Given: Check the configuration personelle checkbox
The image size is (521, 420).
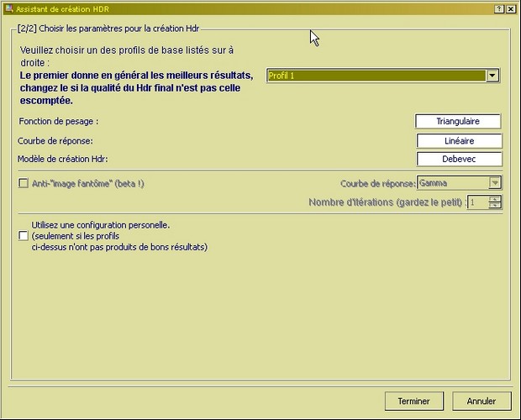Looking at the screenshot, I should [24, 236].
